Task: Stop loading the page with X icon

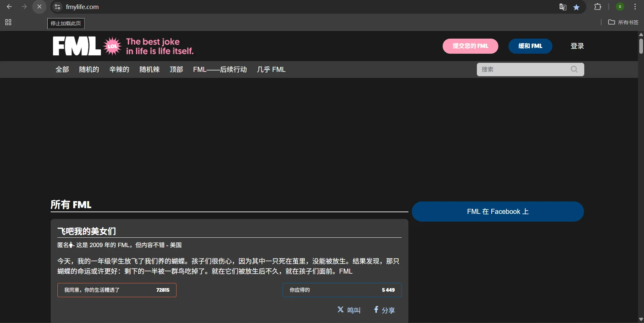Action: click(x=39, y=7)
